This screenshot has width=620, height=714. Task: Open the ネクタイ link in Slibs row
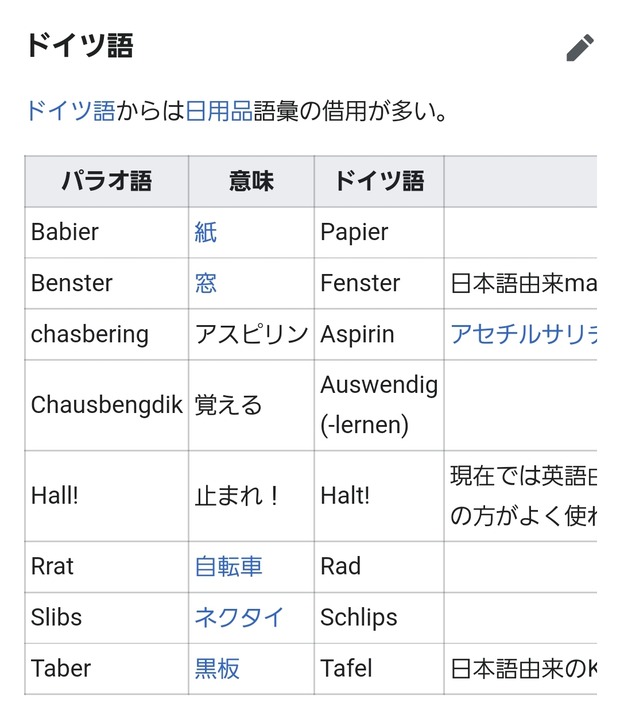(x=239, y=617)
